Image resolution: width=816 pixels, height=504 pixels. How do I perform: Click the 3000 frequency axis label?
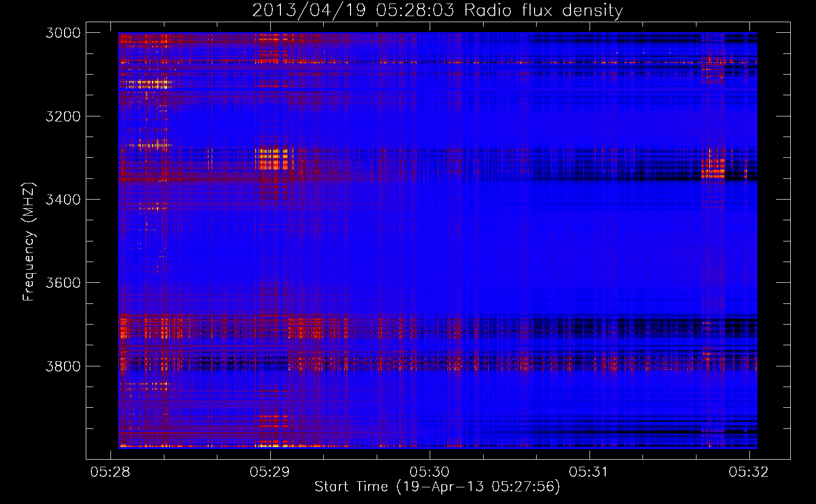pyautogui.click(x=63, y=33)
